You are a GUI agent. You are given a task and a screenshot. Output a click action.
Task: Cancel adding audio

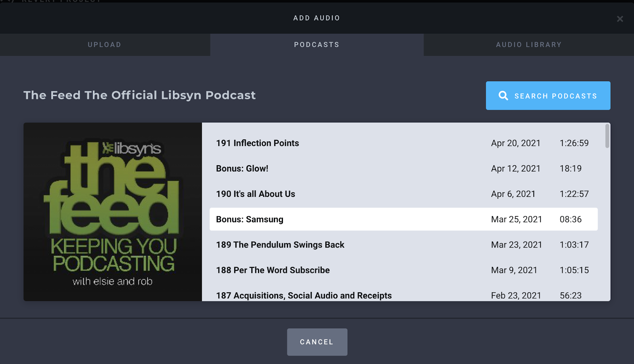point(317,342)
